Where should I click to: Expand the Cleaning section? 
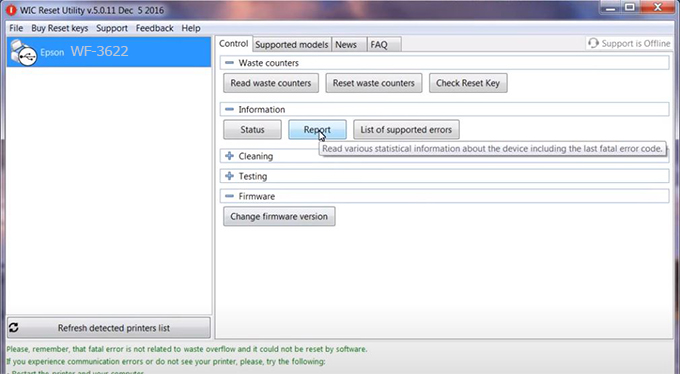tap(229, 156)
